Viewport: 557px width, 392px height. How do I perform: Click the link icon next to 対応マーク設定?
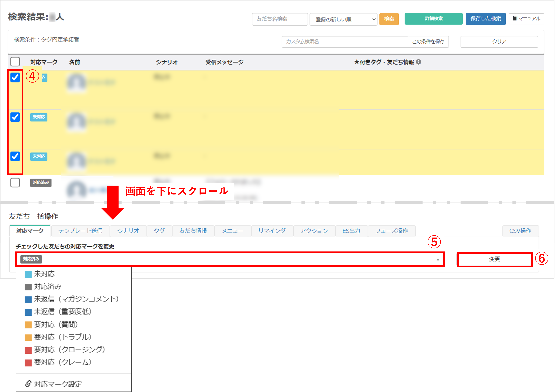coord(28,384)
